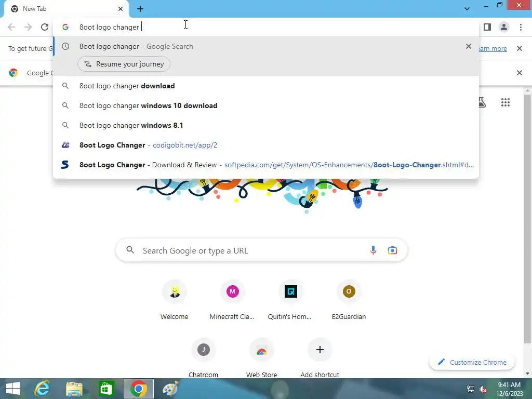Toggle the side panel icon

point(487,27)
